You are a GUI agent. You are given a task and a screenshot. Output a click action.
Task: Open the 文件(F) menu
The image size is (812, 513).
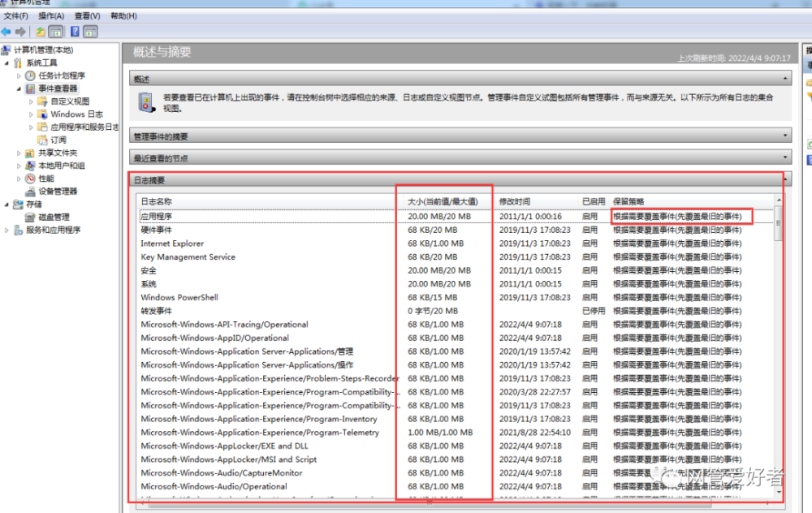point(15,16)
